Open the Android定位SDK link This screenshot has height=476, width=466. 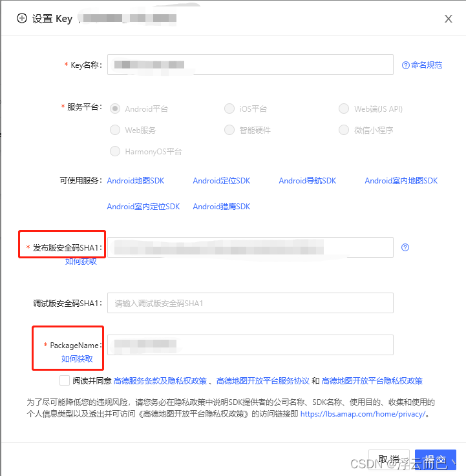tap(222, 181)
